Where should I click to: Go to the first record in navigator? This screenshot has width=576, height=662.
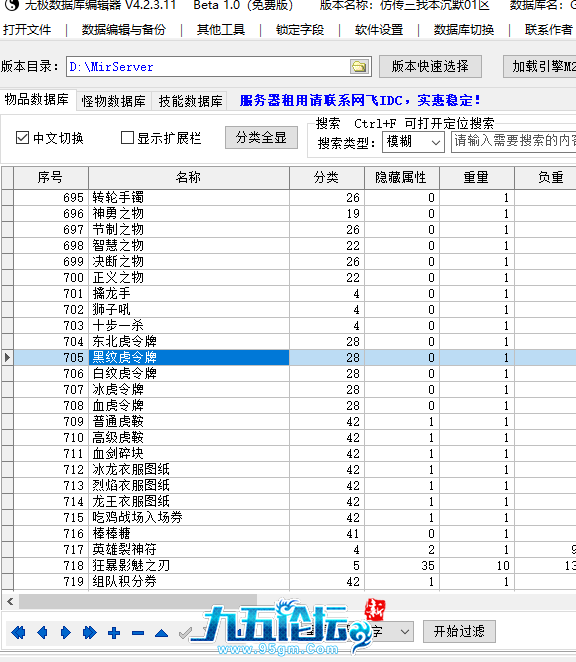[19, 632]
